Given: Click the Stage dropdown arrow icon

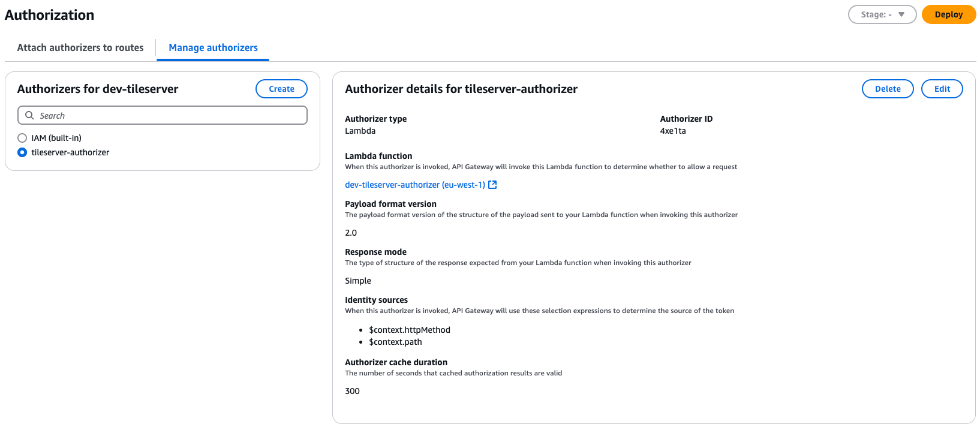Looking at the screenshot, I should coord(901,14).
